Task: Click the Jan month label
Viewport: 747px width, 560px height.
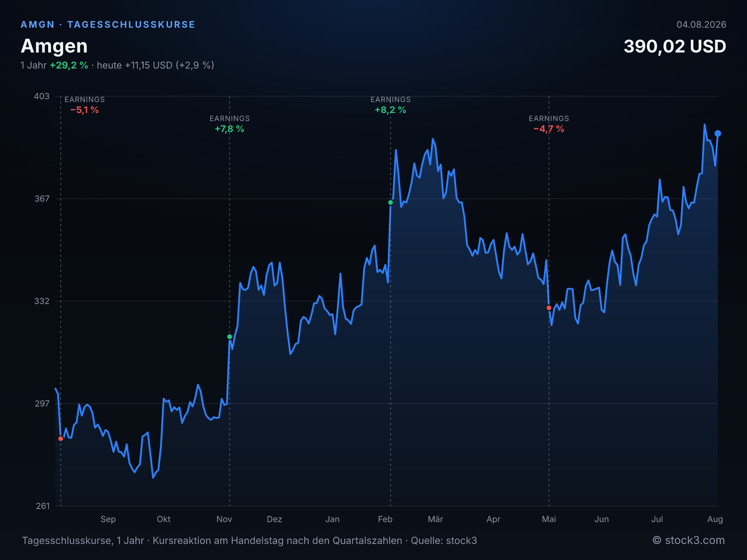Action: (x=332, y=519)
